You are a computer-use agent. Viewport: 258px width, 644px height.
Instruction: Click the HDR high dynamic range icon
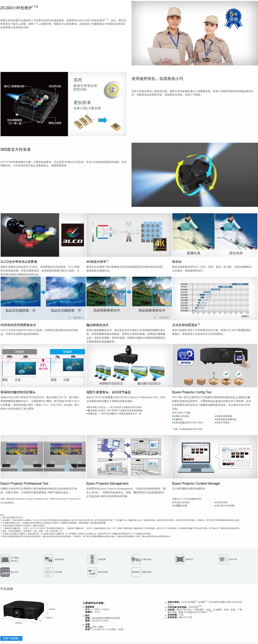tap(92, 572)
